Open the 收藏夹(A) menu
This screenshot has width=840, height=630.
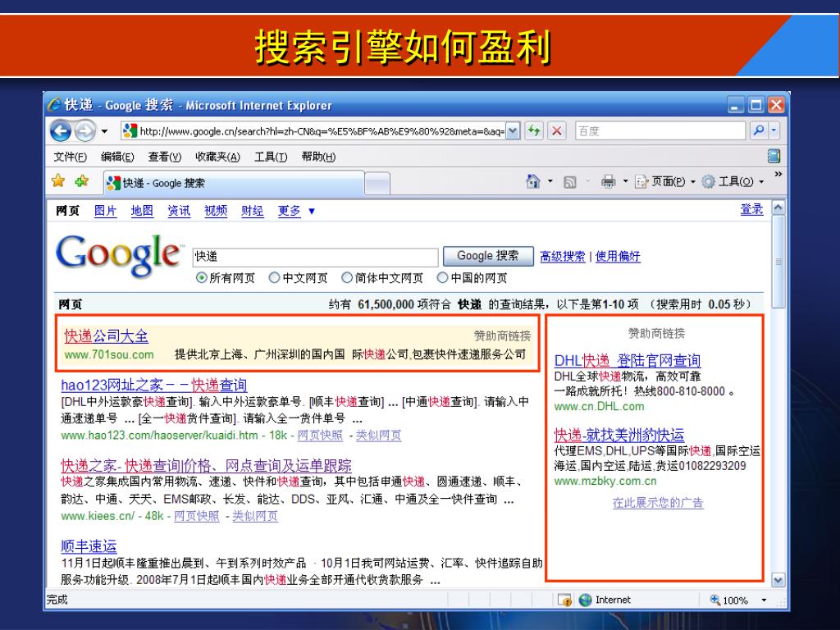217,157
